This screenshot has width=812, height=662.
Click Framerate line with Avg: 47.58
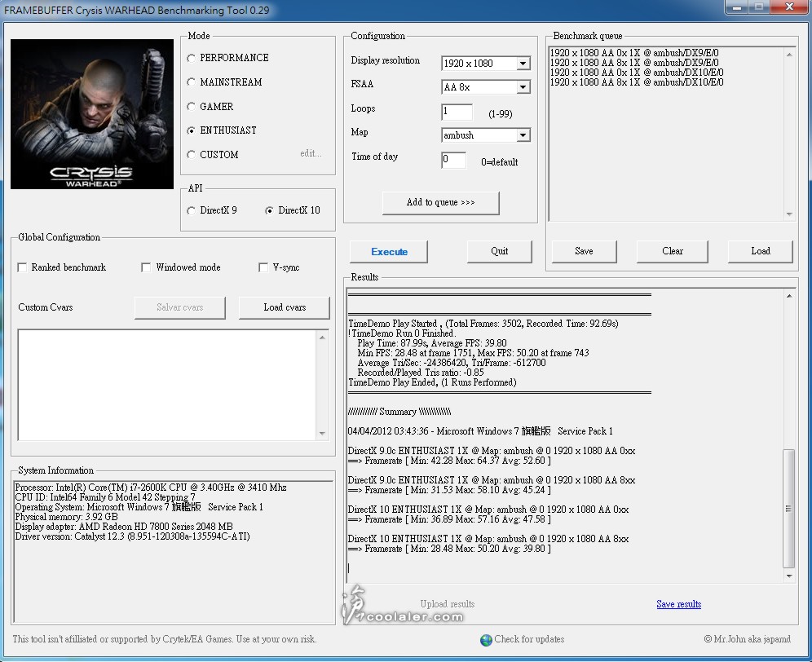coord(449,519)
